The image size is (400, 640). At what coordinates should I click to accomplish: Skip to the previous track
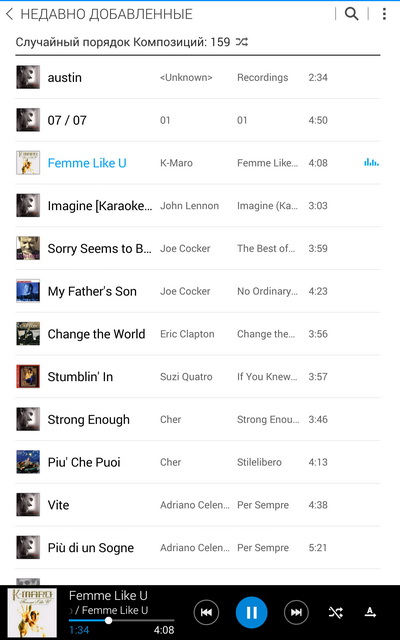pyautogui.click(x=206, y=612)
